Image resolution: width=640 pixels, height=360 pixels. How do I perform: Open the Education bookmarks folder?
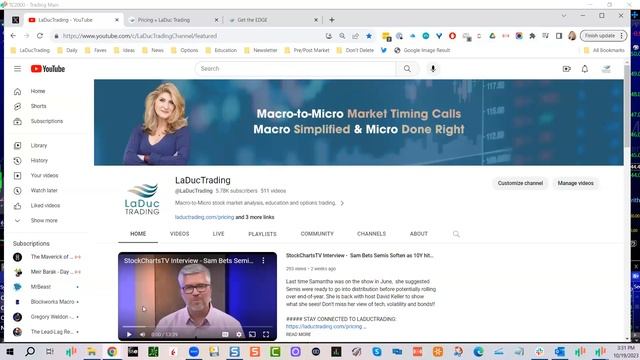tap(221, 50)
